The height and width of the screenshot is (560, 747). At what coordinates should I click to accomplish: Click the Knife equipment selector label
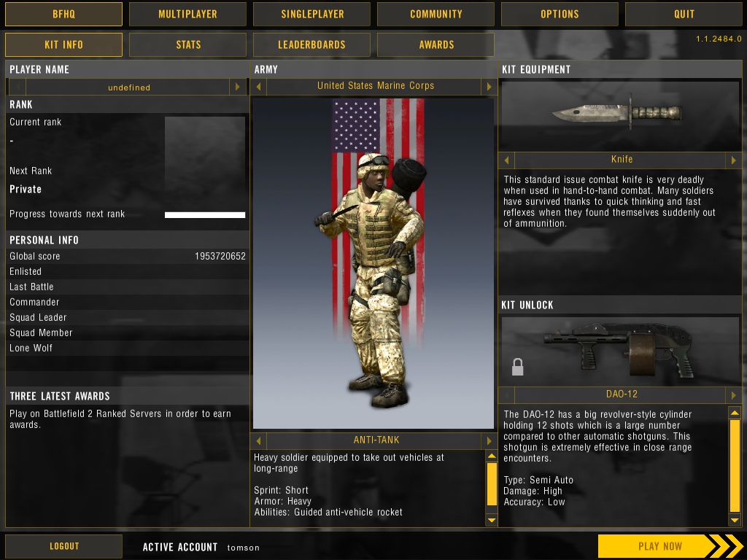pyautogui.click(x=621, y=160)
